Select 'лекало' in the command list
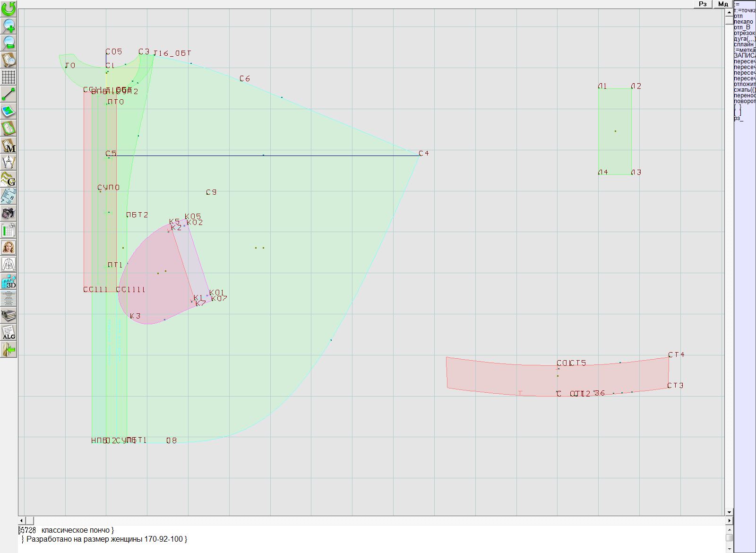 (x=744, y=22)
